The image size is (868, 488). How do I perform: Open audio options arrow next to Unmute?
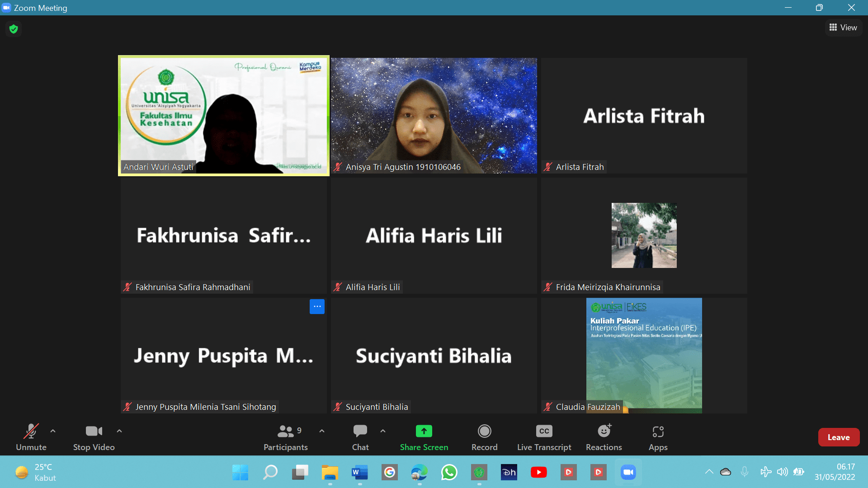53,431
